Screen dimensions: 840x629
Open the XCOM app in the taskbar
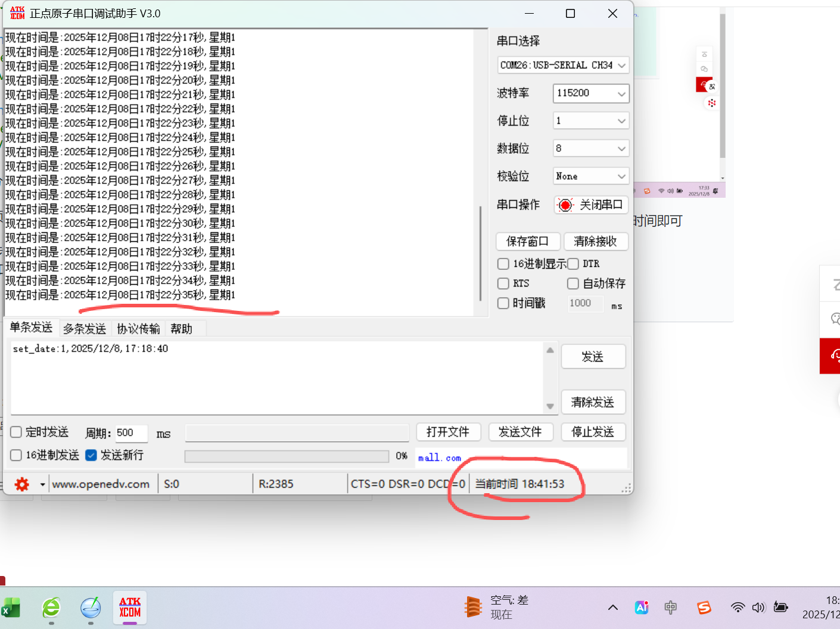pos(130,608)
